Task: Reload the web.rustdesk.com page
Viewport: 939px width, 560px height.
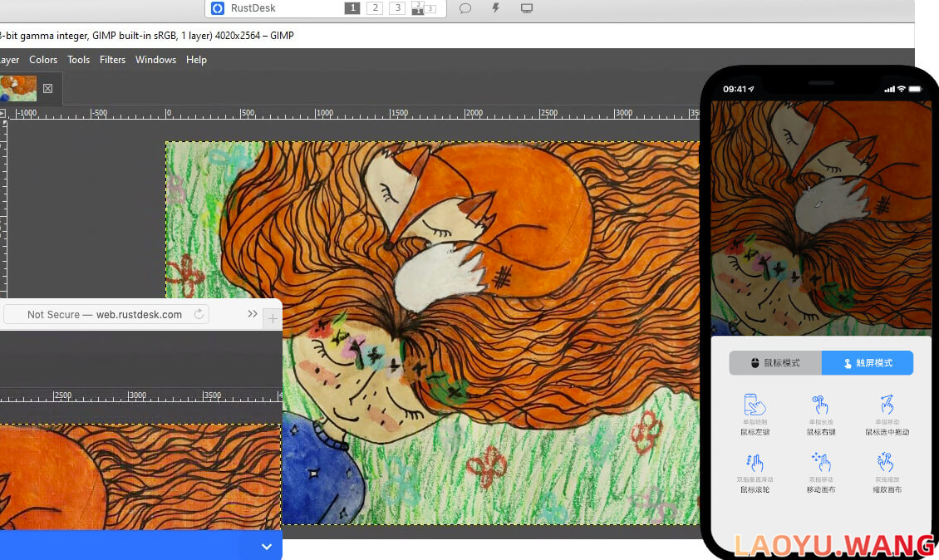Action: (199, 314)
